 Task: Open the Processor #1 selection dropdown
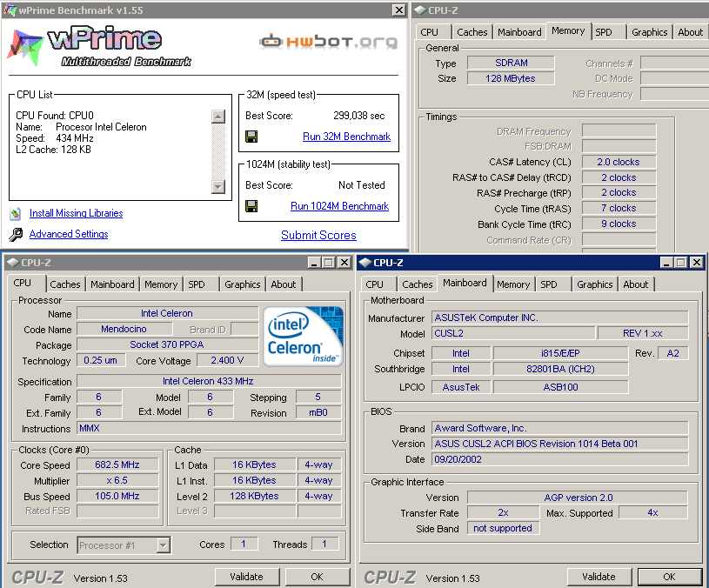point(163,545)
